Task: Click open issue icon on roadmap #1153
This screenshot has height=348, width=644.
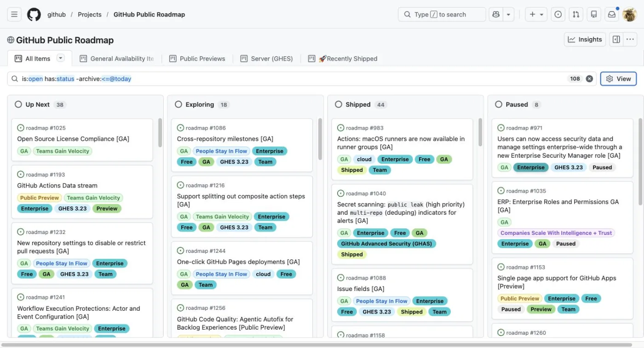Action: pyautogui.click(x=501, y=267)
